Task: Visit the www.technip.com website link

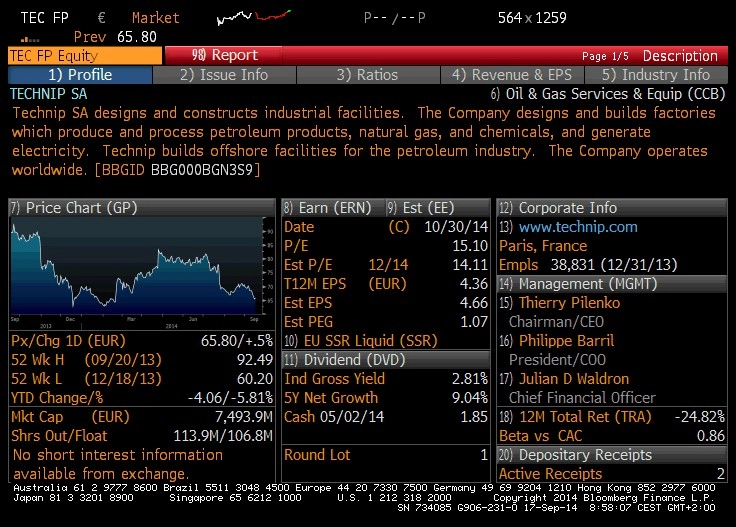Action: (x=578, y=227)
